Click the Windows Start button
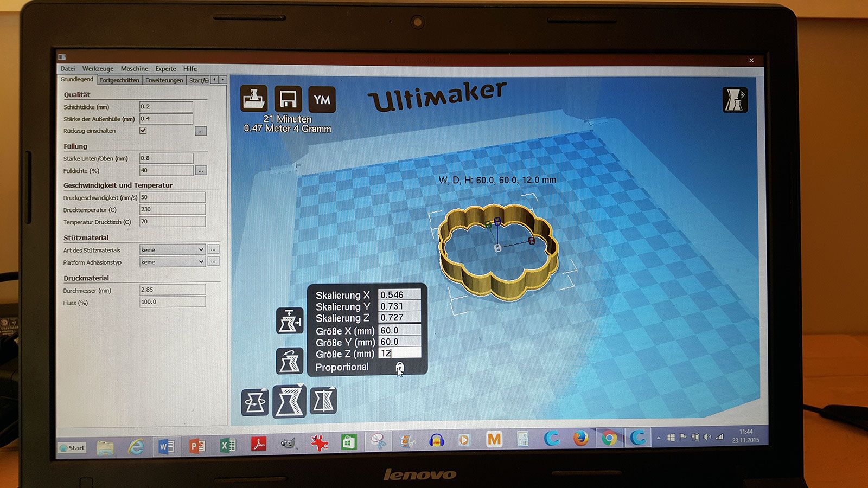 tap(72, 448)
